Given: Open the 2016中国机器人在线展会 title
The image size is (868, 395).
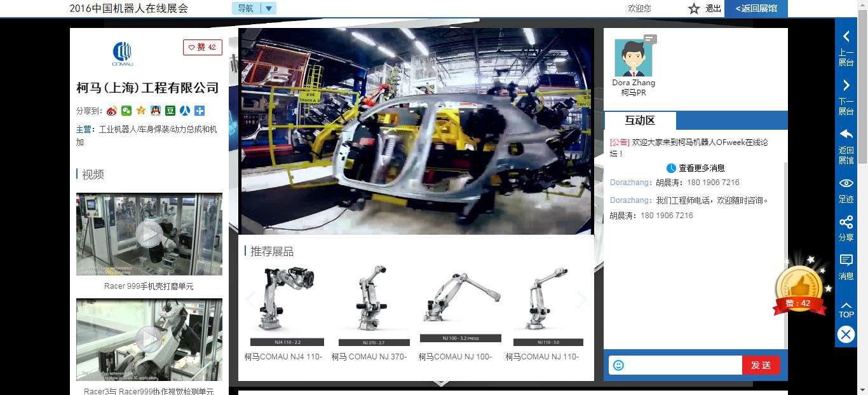Looking at the screenshot, I should click(129, 8).
